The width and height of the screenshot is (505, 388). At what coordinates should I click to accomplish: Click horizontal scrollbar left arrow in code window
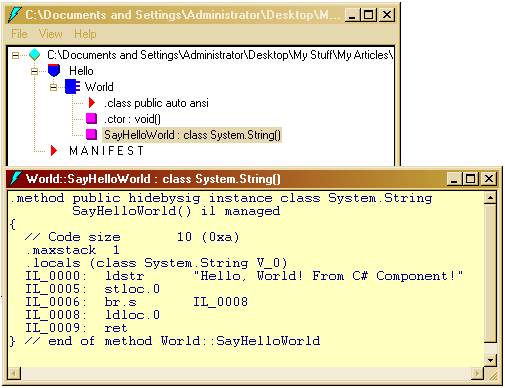coord(14,373)
